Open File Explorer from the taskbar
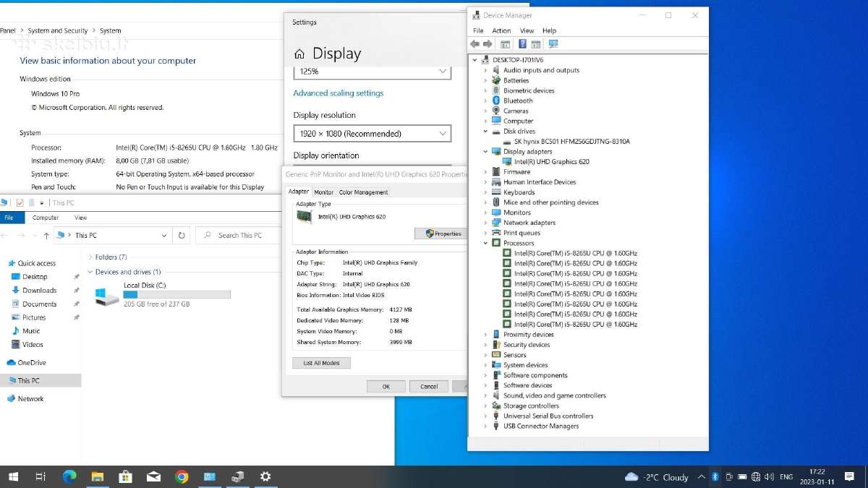868x488 pixels. 97,476
